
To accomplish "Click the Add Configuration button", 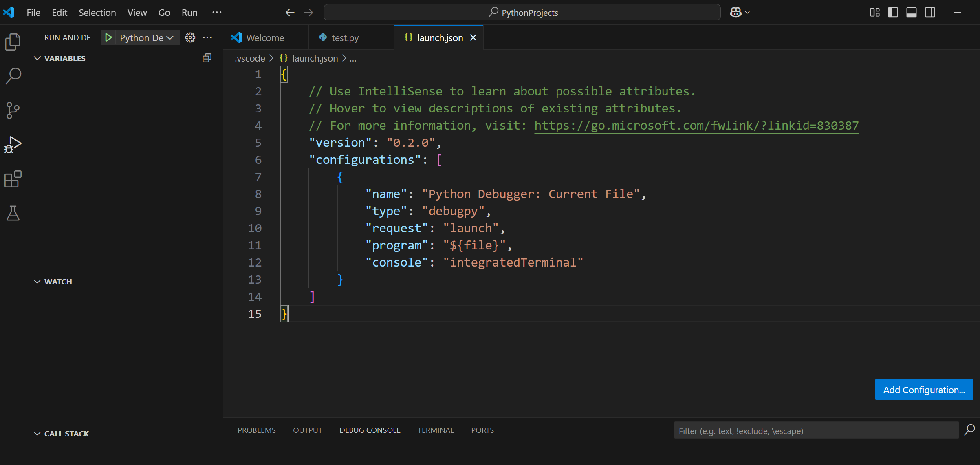I will (924, 389).
